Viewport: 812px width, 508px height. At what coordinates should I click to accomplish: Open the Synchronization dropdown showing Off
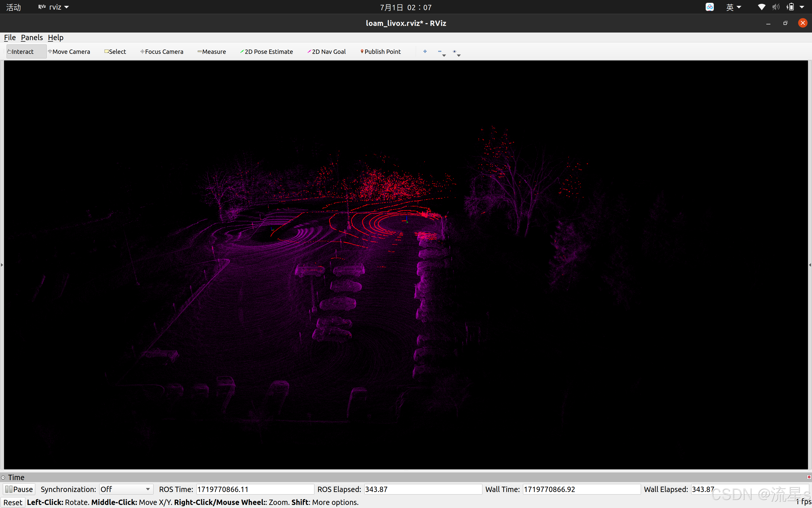point(126,489)
